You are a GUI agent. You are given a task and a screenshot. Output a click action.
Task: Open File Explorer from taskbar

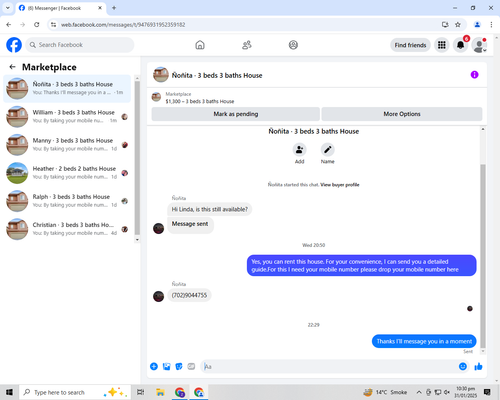[160, 392]
